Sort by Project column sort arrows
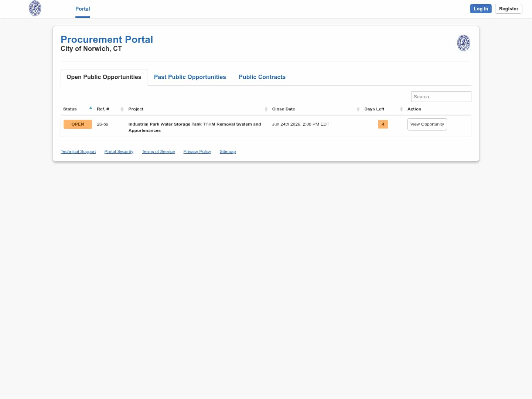The width and height of the screenshot is (532, 399). click(x=266, y=109)
